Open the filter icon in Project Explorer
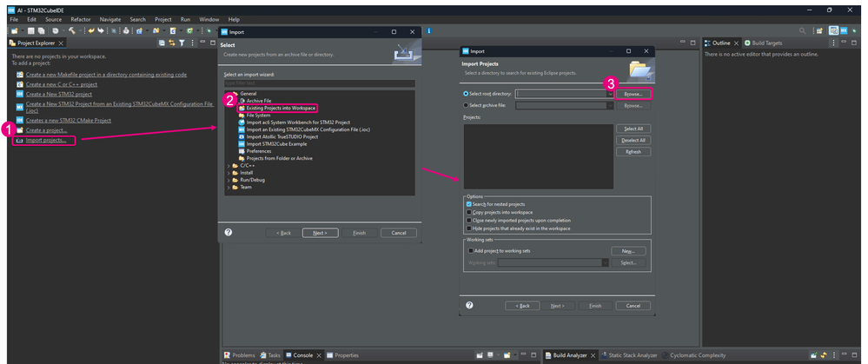Image resolution: width=868 pixels, height=364 pixels. pos(181,43)
